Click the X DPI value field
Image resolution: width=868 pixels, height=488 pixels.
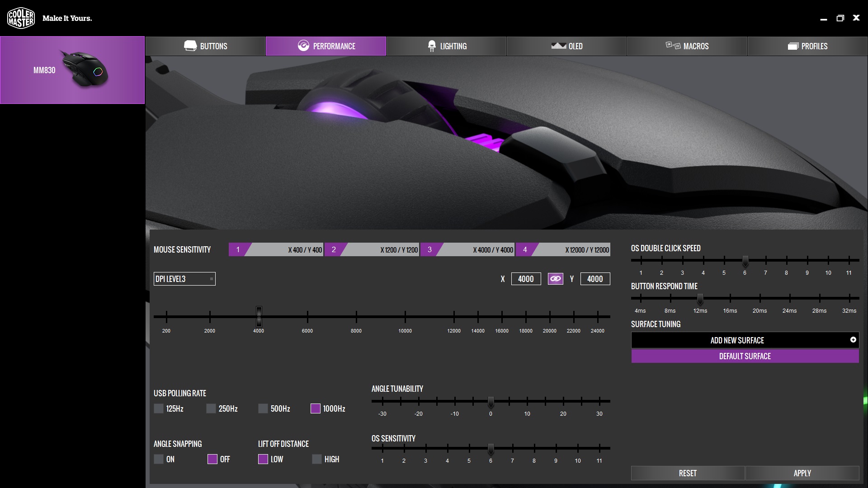tap(526, 279)
